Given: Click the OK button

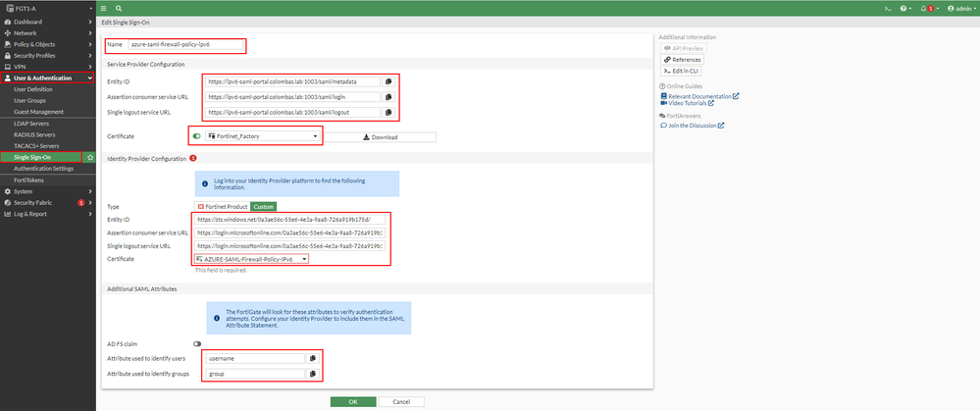Looking at the screenshot, I should [x=353, y=401].
